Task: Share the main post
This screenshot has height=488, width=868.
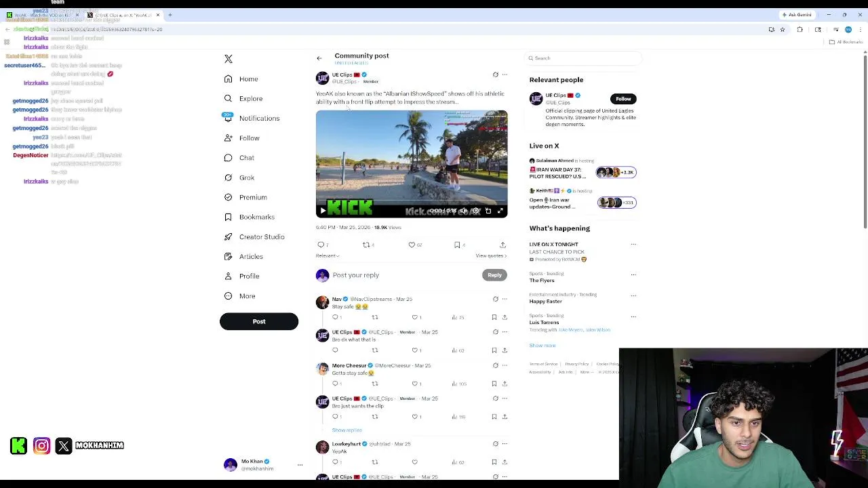Action: [502, 245]
